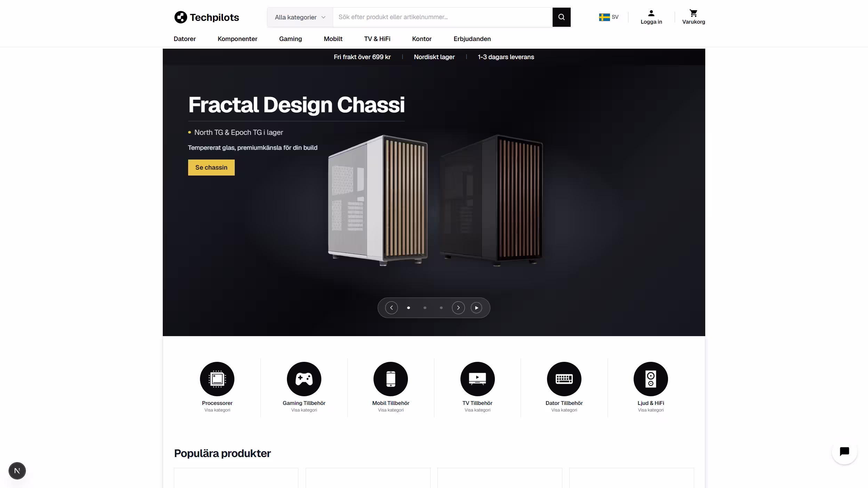Open the Varukorg shopping cart
Image resolution: width=868 pixels, height=488 pixels.
(x=693, y=17)
